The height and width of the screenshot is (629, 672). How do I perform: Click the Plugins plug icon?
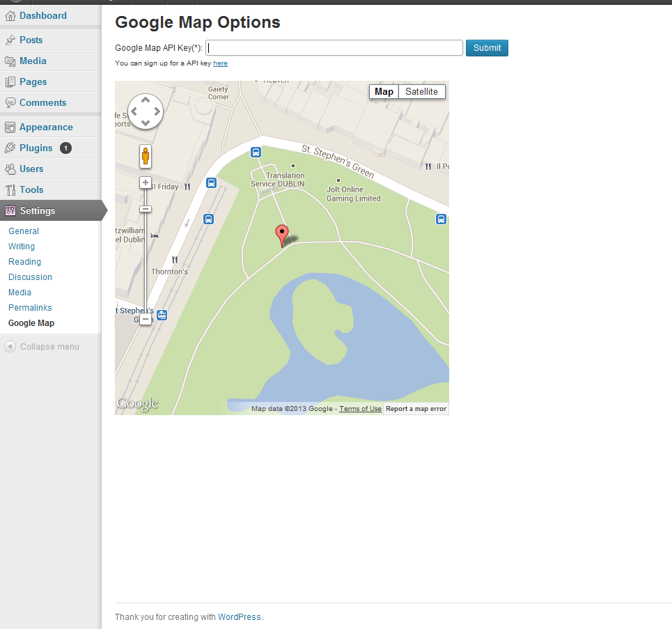tap(10, 148)
